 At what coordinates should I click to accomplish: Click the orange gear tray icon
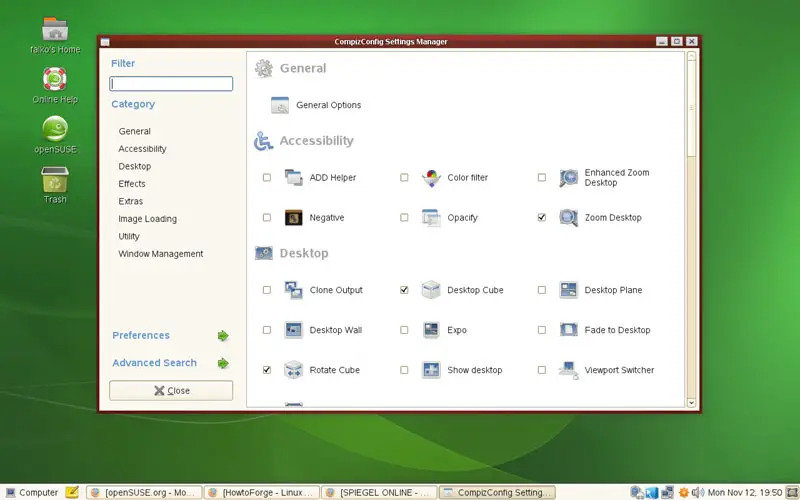tap(684, 492)
